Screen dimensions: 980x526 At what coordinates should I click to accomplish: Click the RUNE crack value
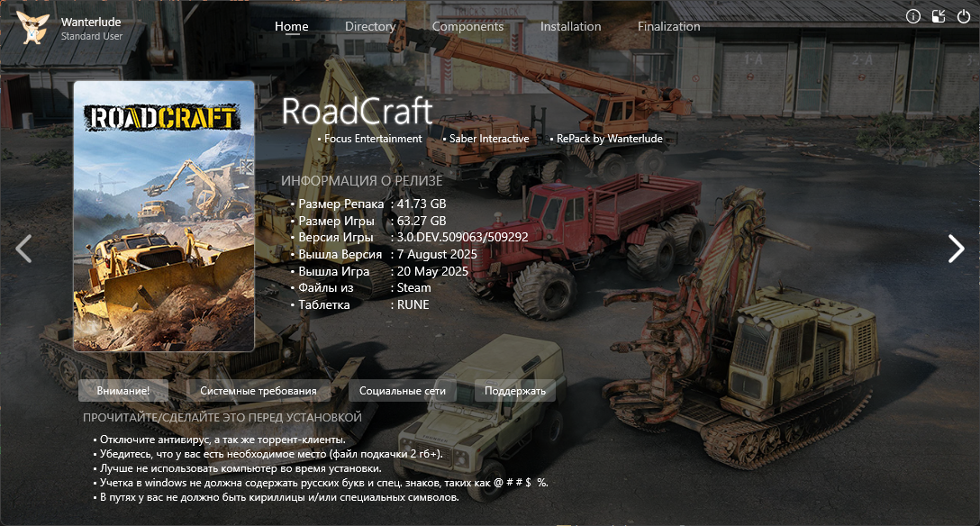[413, 304]
